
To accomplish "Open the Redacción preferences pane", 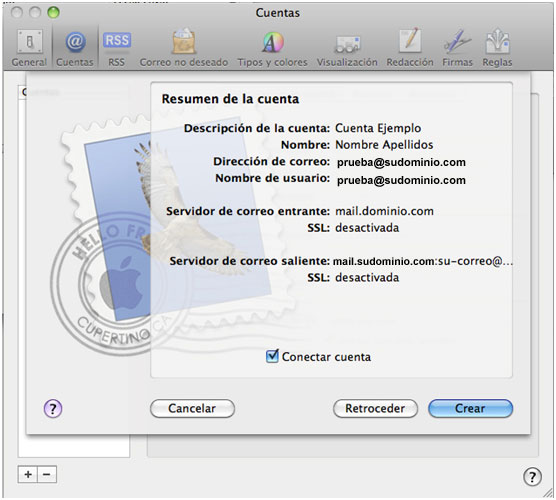I will coord(410,48).
